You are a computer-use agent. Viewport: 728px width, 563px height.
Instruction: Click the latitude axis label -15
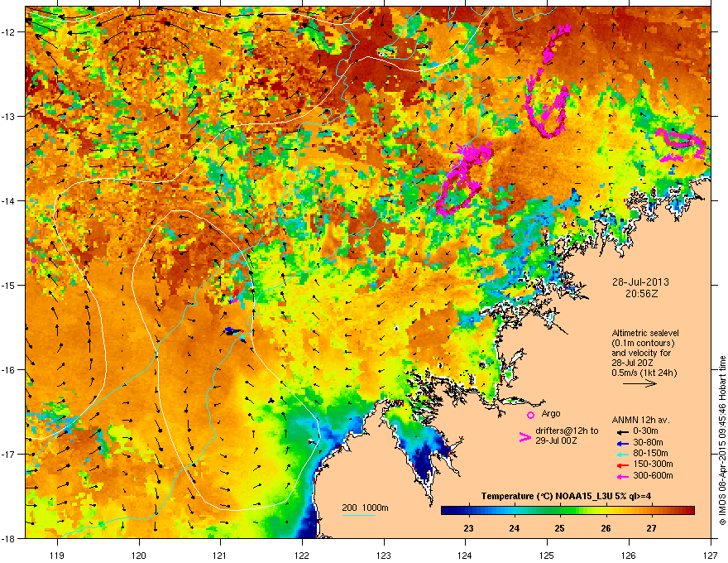[8, 285]
